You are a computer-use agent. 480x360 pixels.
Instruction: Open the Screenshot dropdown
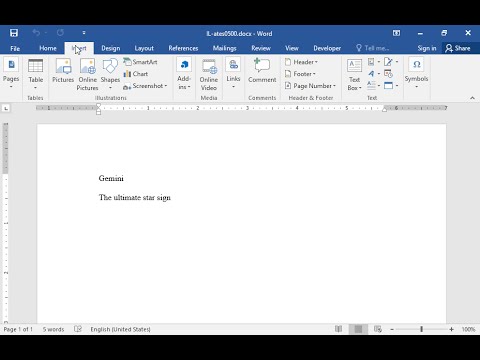(x=145, y=86)
